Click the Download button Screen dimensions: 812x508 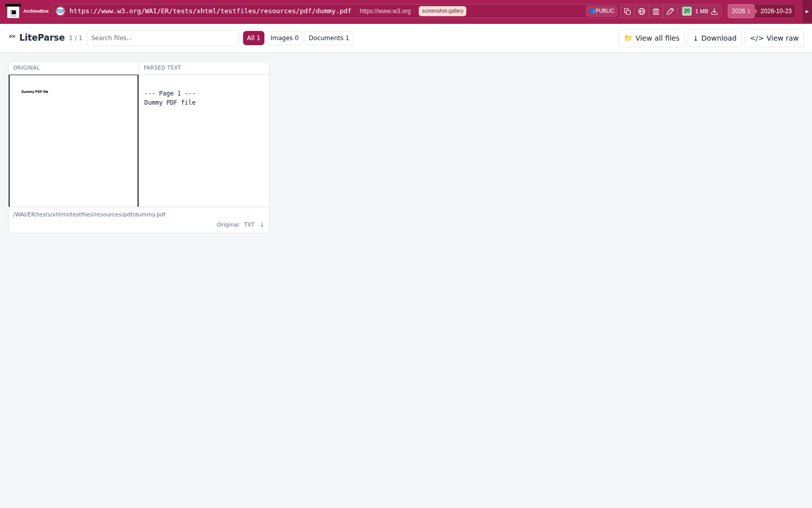pyautogui.click(x=715, y=38)
